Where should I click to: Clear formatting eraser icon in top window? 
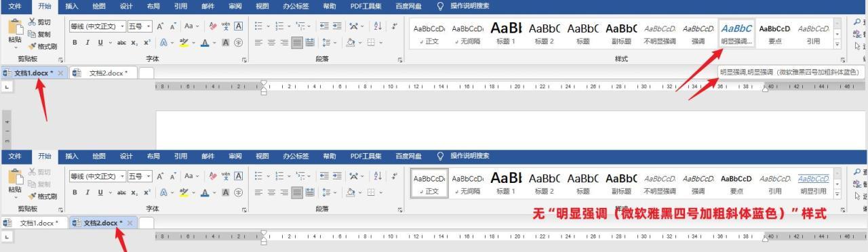coord(212,26)
